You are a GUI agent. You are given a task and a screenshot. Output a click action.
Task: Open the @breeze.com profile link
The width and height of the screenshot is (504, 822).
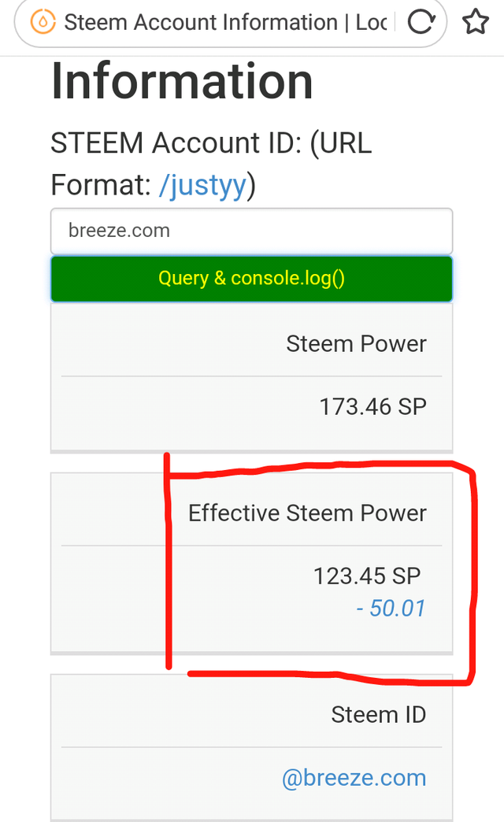pos(354,778)
